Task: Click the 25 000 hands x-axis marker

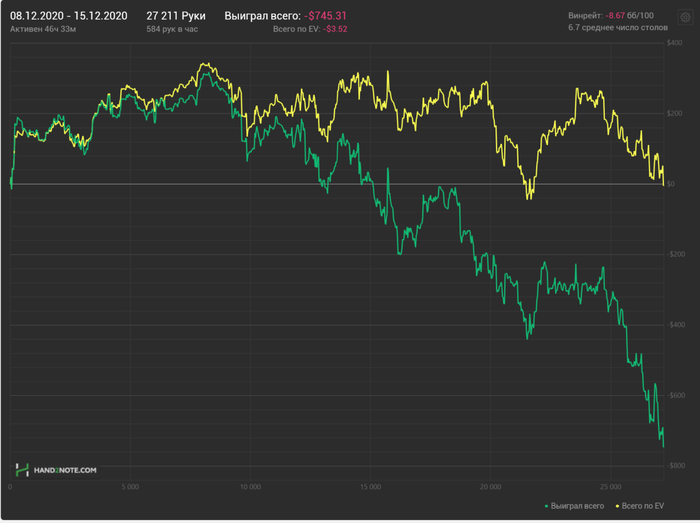Action: click(611, 487)
